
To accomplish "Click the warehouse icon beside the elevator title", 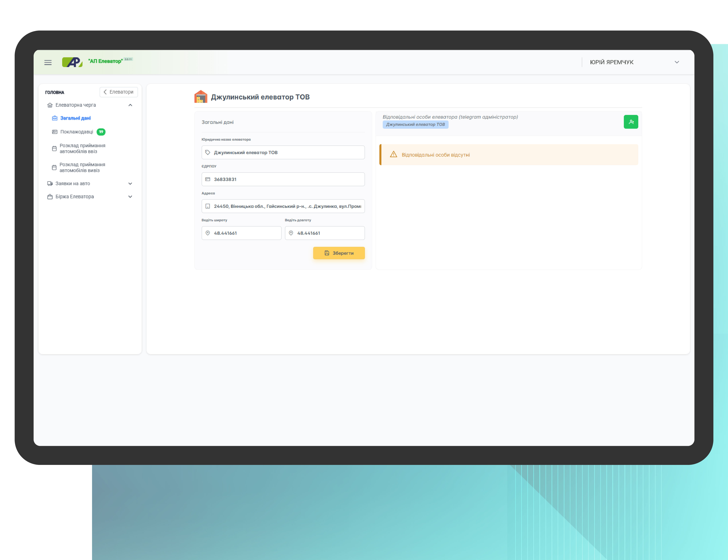I will (201, 97).
